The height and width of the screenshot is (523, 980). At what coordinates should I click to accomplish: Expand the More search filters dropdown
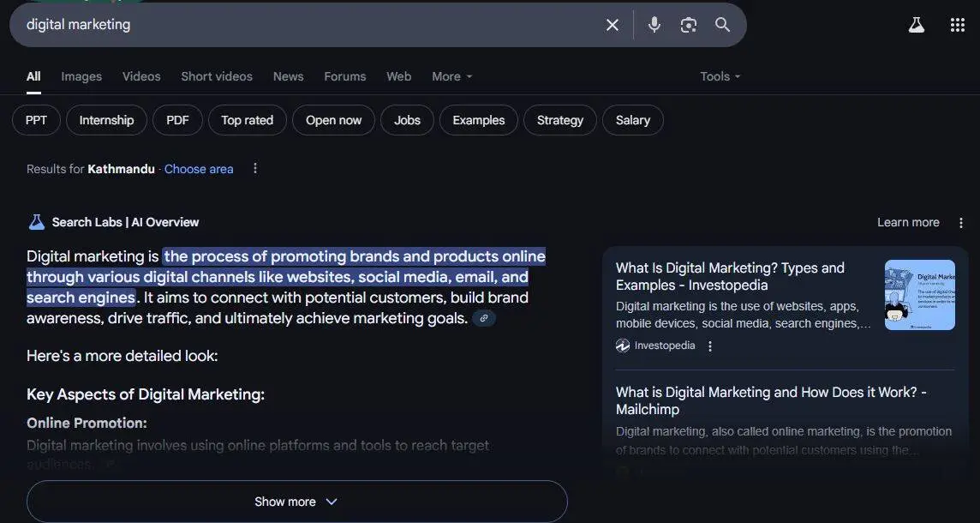coord(451,76)
